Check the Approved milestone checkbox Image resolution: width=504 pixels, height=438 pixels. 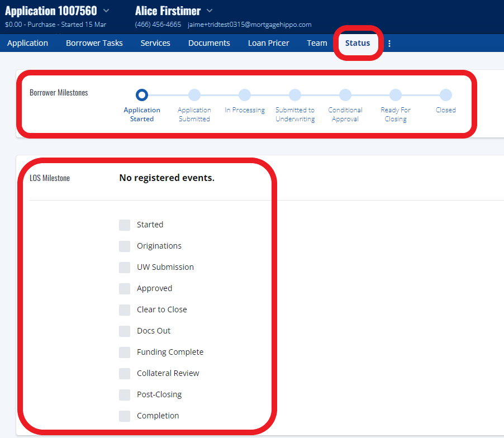[x=125, y=289]
